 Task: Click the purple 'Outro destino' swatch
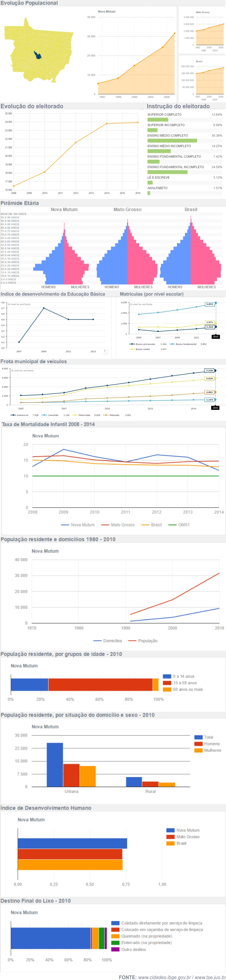(115, 949)
